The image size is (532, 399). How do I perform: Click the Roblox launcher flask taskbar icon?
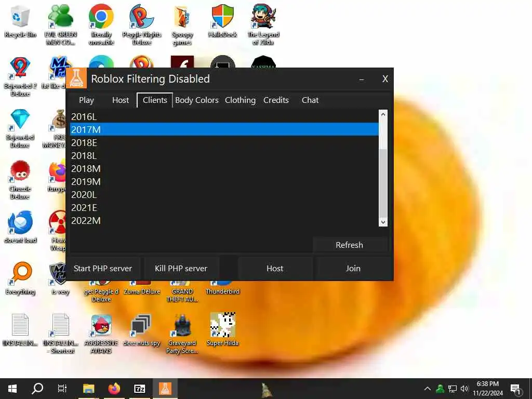pyautogui.click(x=165, y=389)
